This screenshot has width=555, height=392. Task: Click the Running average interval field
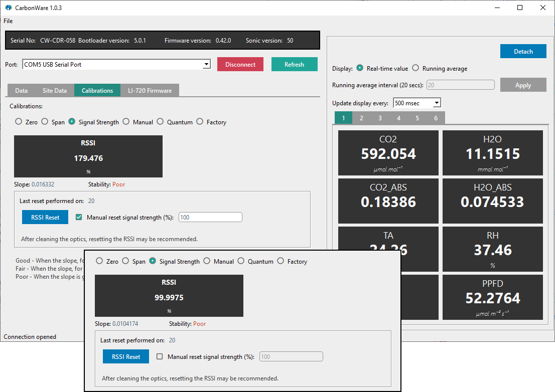tap(461, 85)
